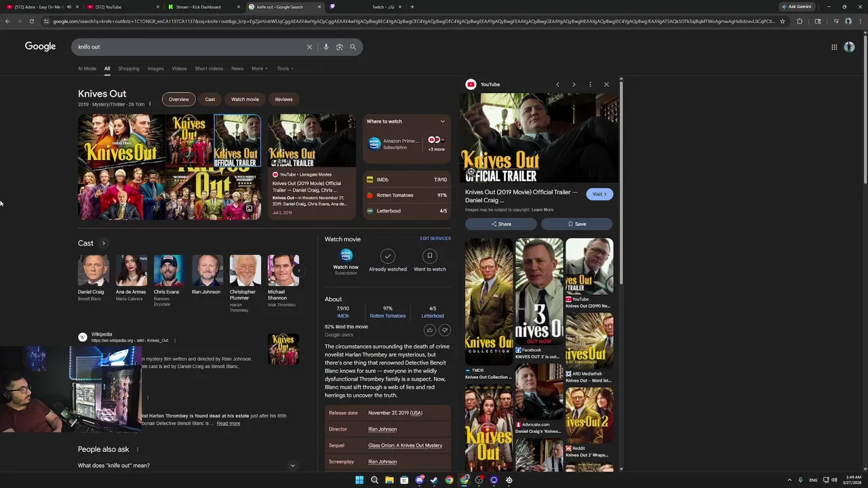This screenshot has height=488, width=868.
Task: Open the Google apps grid
Action: tap(834, 47)
